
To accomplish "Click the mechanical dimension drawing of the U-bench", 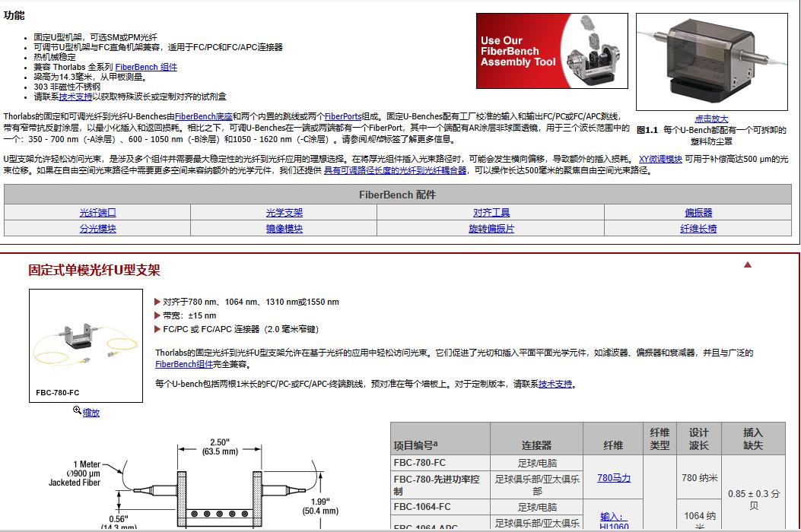I will pos(194,483).
